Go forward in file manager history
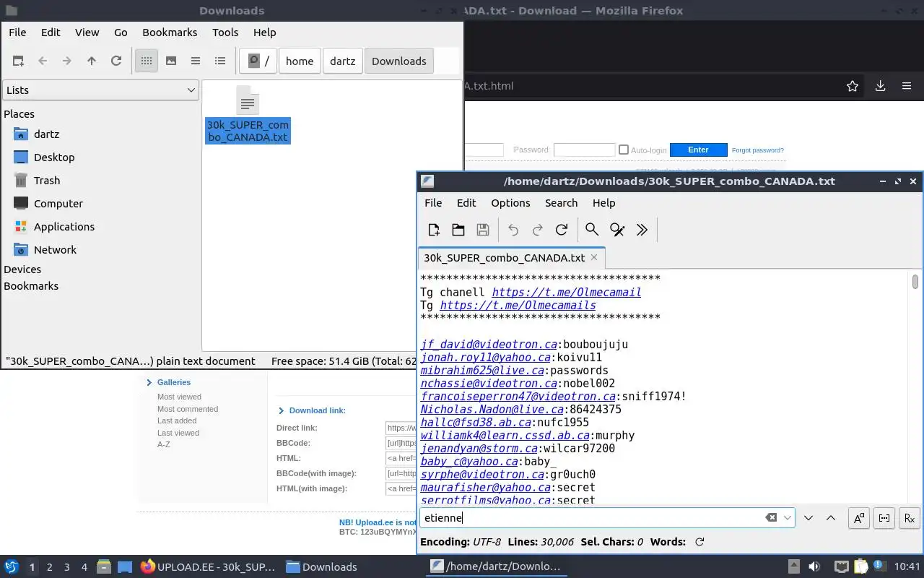This screenshot has width=924, height=578. coord(67,61)
